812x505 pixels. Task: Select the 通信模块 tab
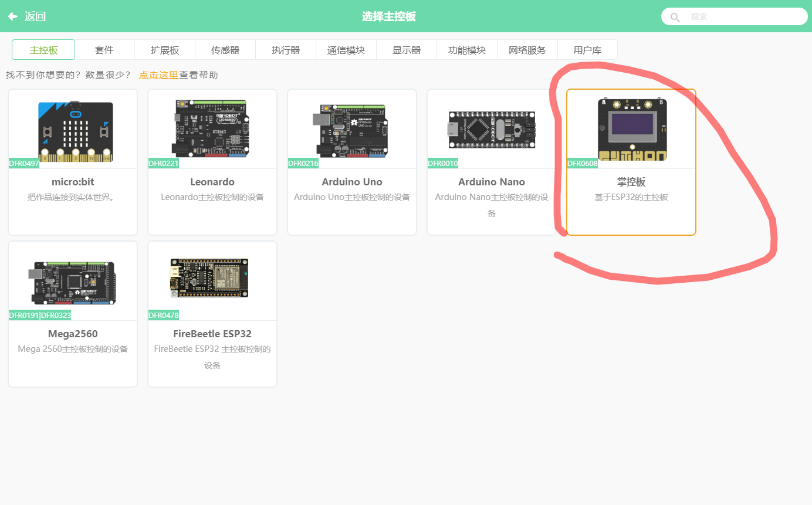(x=346, y=50)
